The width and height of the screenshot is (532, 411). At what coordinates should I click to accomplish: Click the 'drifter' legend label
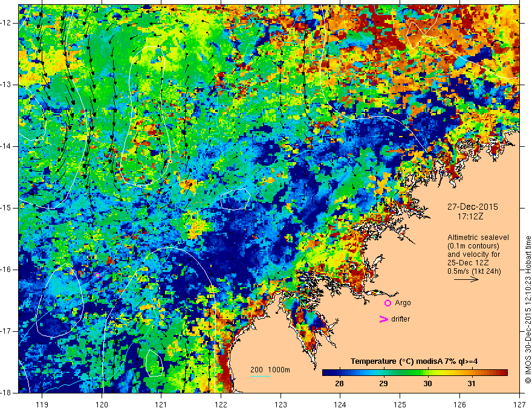pyautogui.click(x=400, y=319)
